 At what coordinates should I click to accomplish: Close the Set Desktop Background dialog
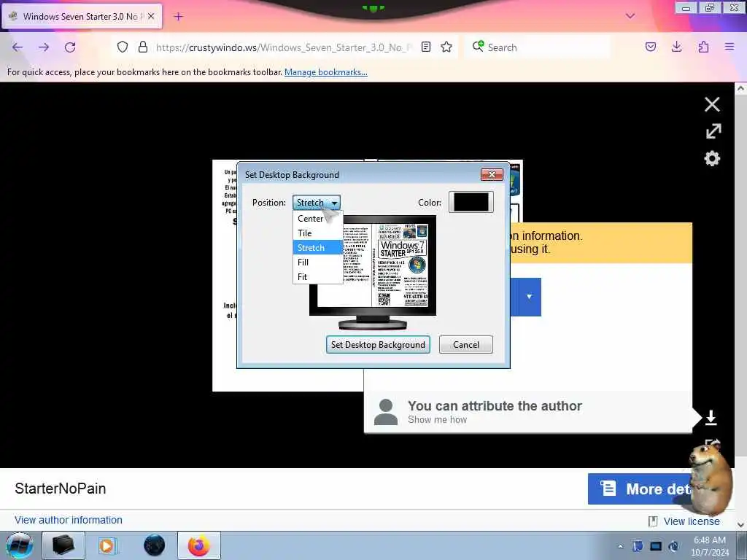[492, 174]
